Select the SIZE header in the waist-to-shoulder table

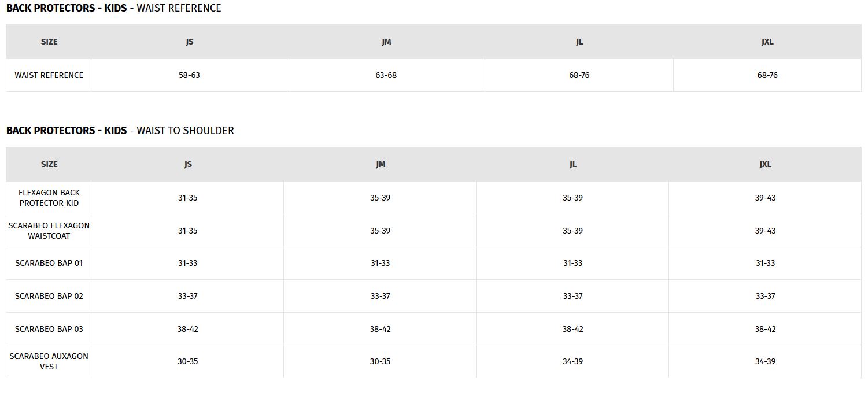pyautogui.click(x=49, y=164)
